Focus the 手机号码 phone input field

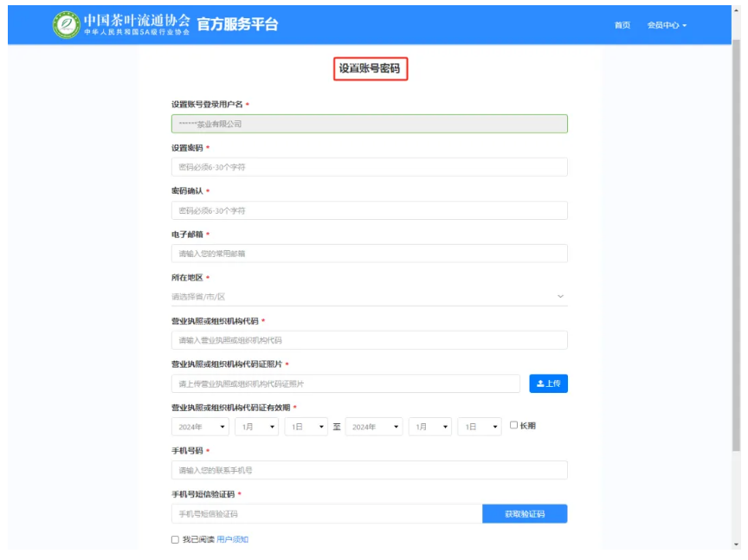click(369, 470)
